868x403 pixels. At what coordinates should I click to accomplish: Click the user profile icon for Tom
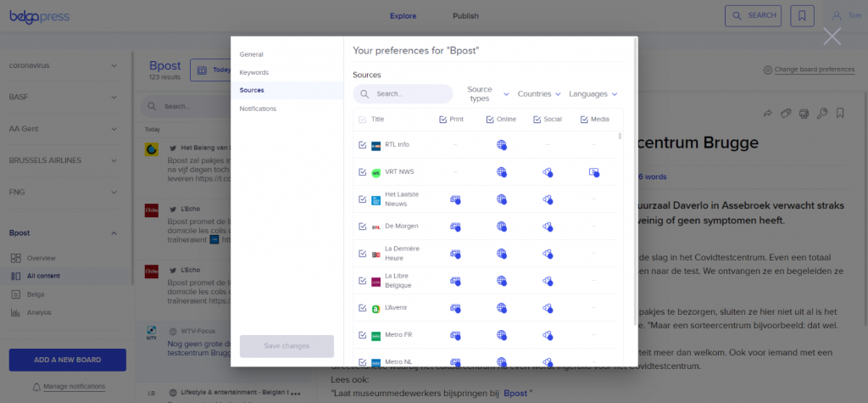[837, 15]
